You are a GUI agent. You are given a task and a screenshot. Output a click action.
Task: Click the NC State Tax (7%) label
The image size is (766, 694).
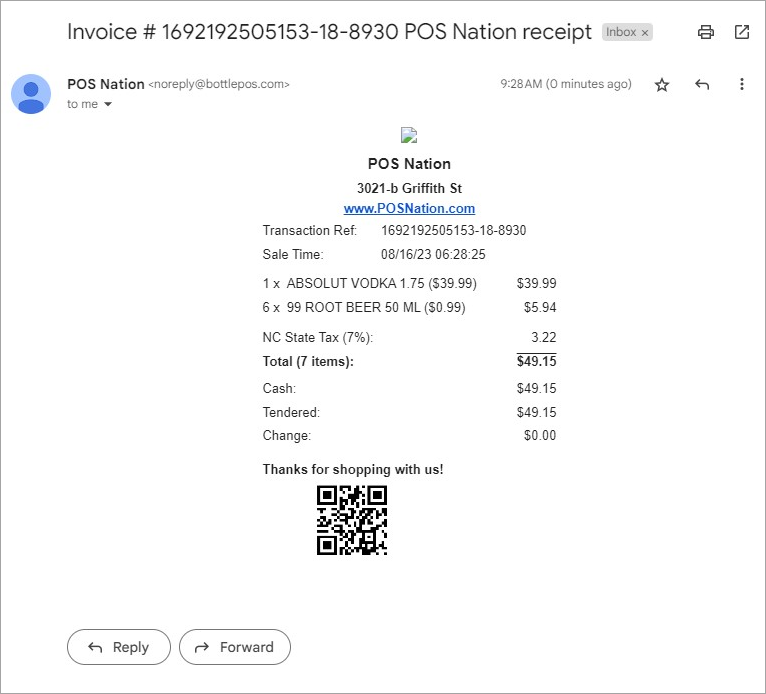click(x=318, y=337)
